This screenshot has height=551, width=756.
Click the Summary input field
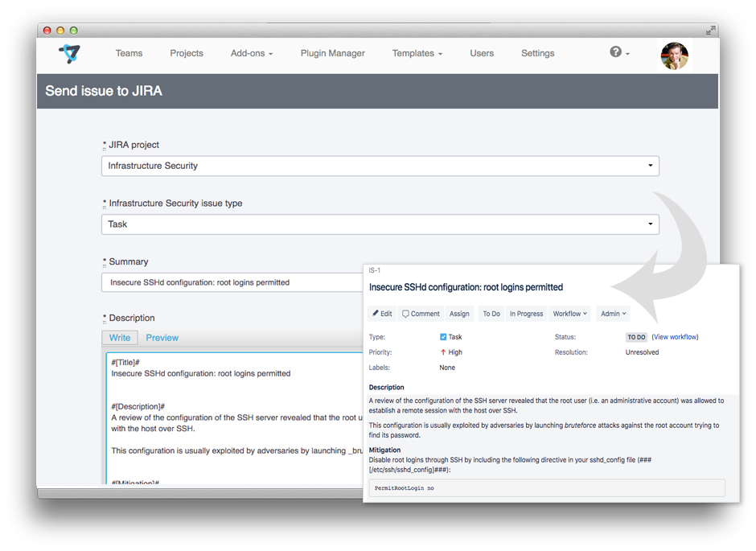232,282
